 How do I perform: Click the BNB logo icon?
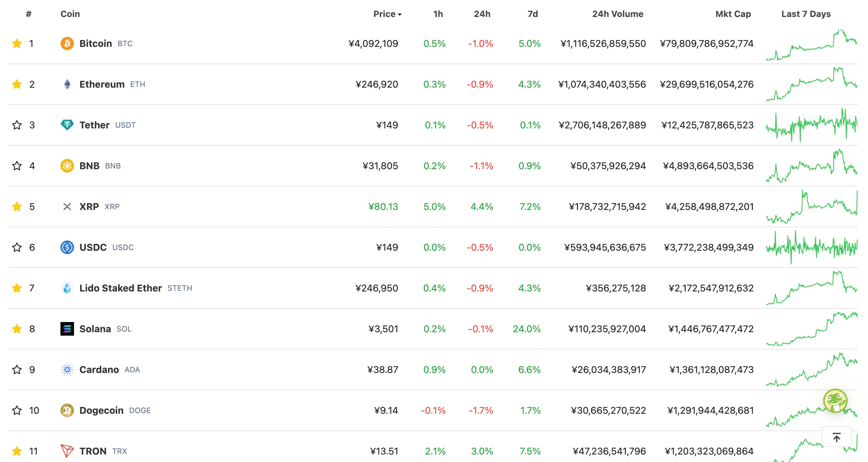pos(67,166)
